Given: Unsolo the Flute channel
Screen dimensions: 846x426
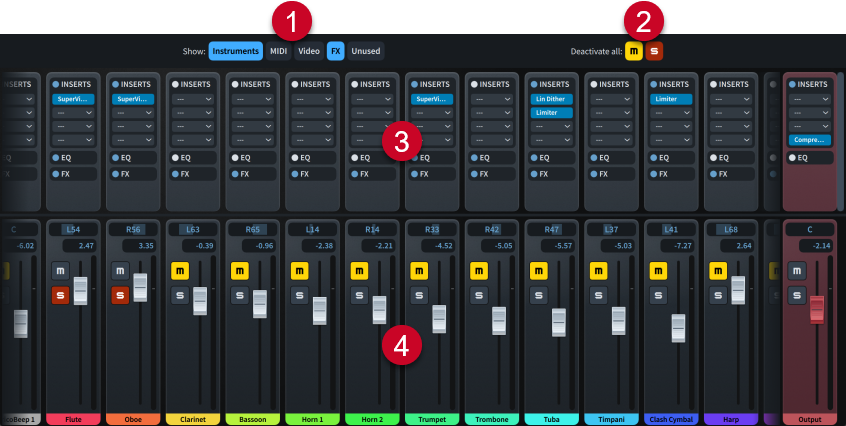Looking at the screenshot, I should pyautogui.click(x=60, y=294).
